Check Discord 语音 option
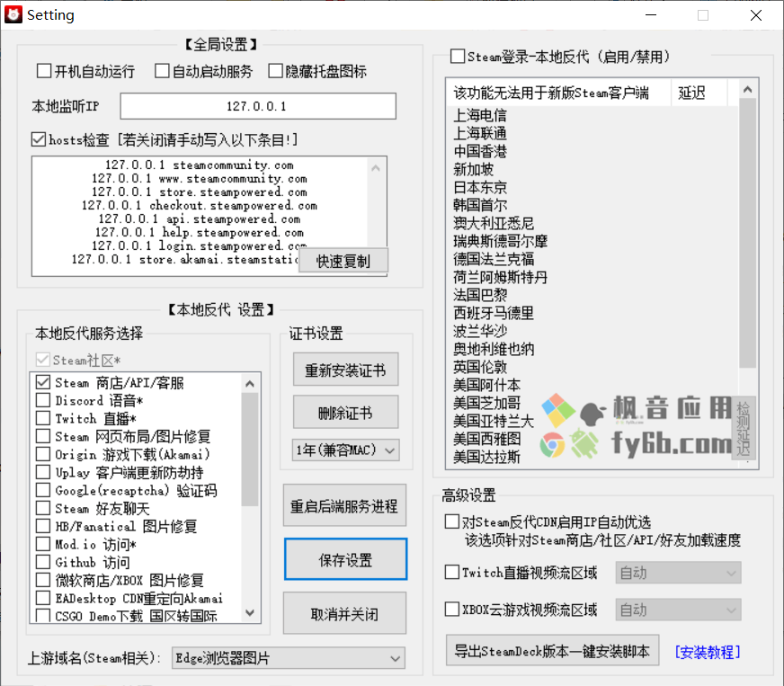This screenshot has height=686, width=784. point(43,400)
